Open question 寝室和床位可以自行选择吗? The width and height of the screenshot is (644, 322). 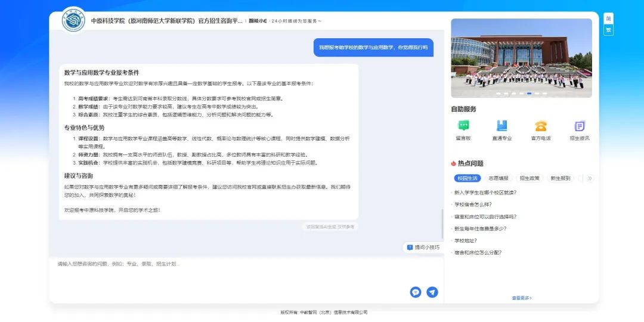(485, 216)
